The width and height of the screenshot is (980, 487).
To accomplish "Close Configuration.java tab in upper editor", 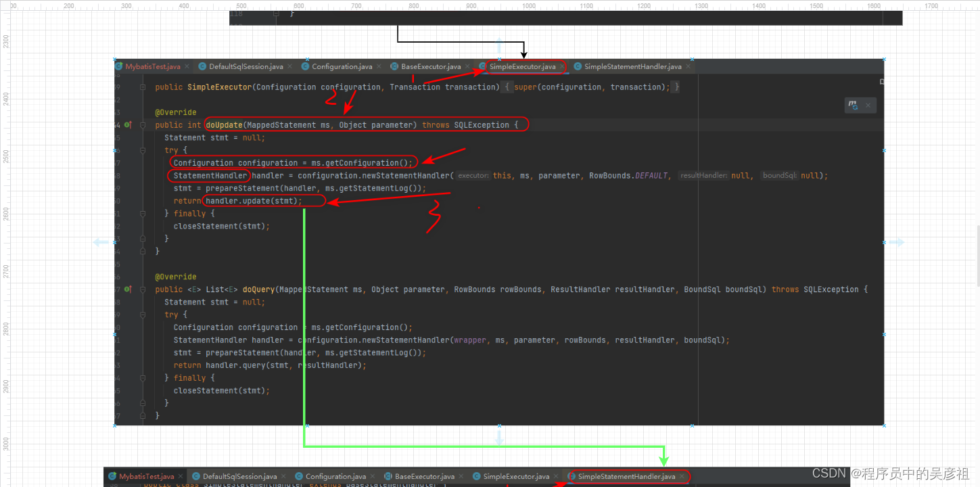I will pos(379,66).
